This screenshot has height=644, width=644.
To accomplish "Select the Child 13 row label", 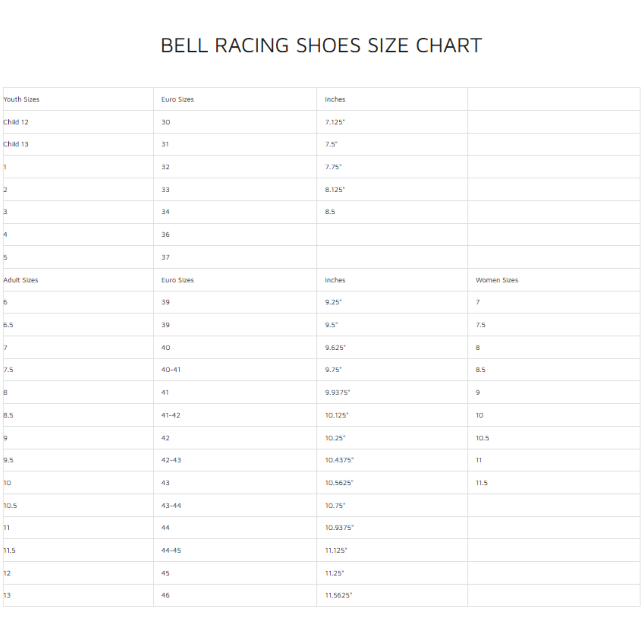I will tap(16, 144).
